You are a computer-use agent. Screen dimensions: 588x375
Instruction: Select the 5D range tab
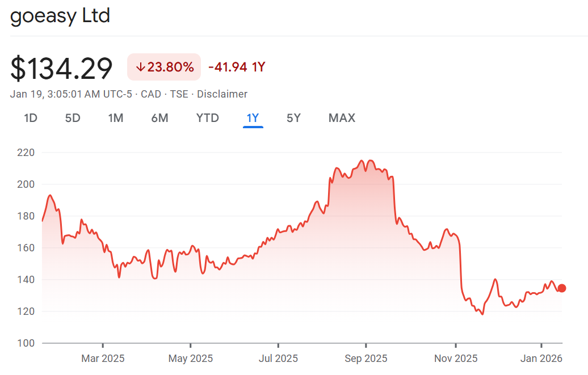(73, 118)
